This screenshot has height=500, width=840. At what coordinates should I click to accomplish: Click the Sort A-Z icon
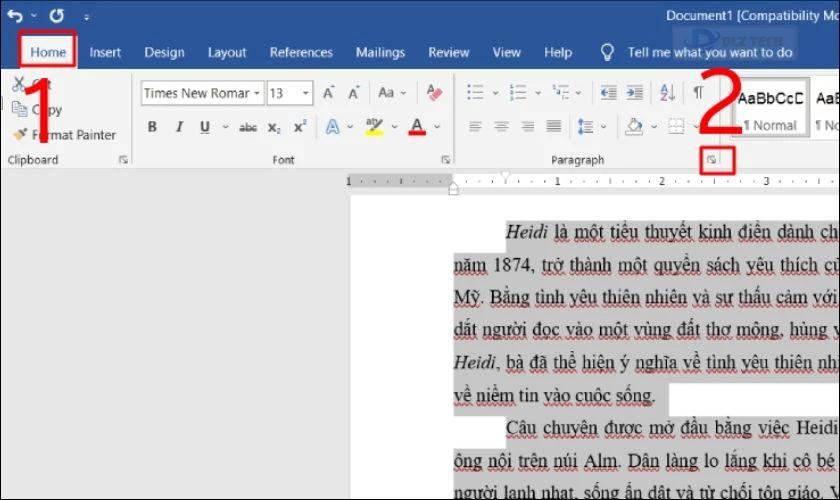pyautogui.click(x=668, y=92)
